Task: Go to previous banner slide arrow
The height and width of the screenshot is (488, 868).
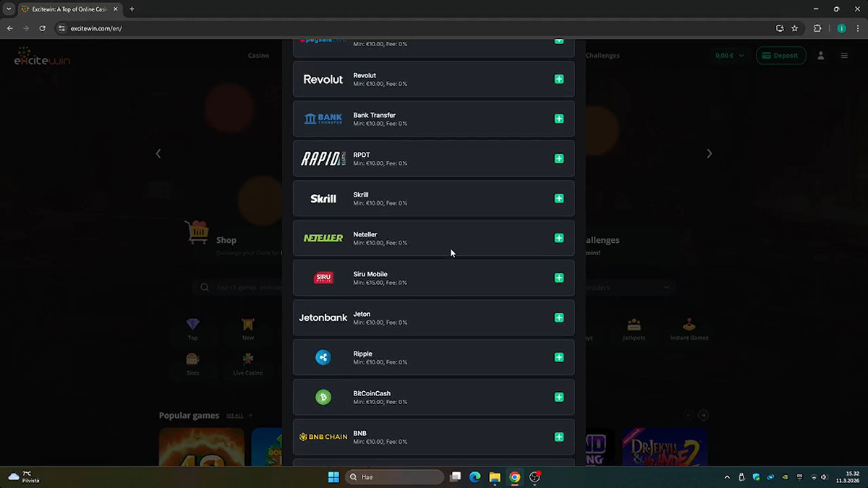Action: [158, 153]
